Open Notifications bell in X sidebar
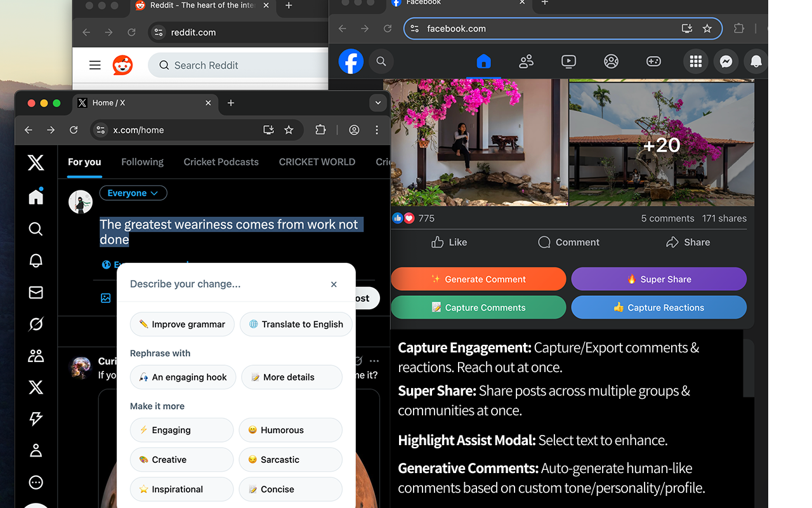The height and width of the screenshot is (508, 812). pyautogui.click(x=36, y=260)
